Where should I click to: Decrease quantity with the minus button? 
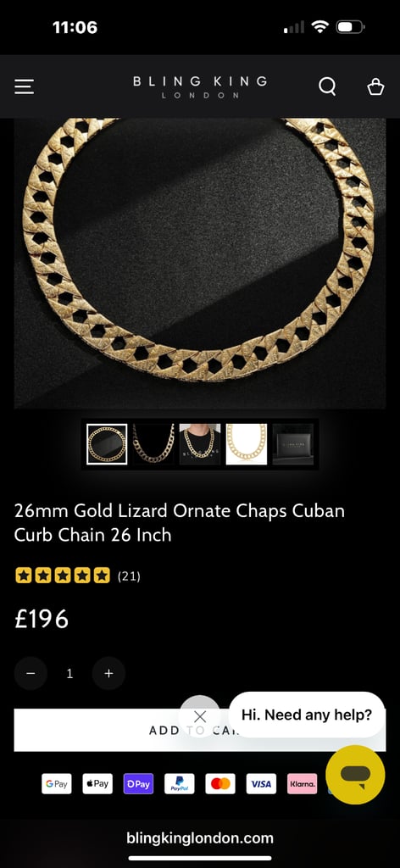31,673
